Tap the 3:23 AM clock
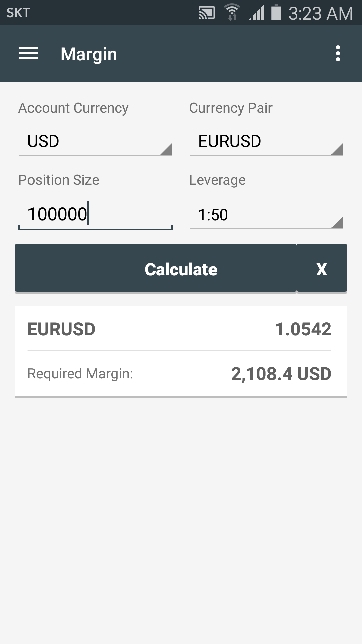The width and height of the screenshot is (362, 644). [320, 13]
